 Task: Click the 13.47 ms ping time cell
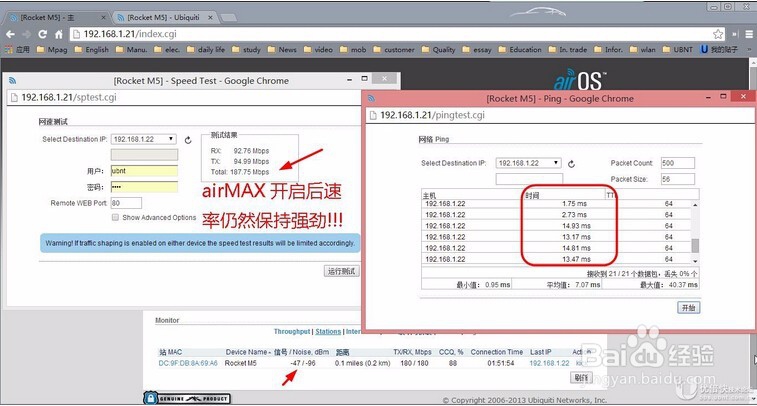coord(576,259)
